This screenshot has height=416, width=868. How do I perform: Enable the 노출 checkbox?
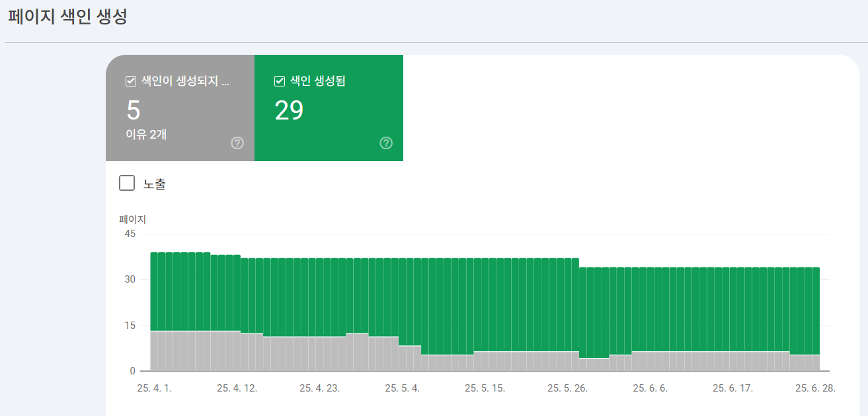pos(127,183)
